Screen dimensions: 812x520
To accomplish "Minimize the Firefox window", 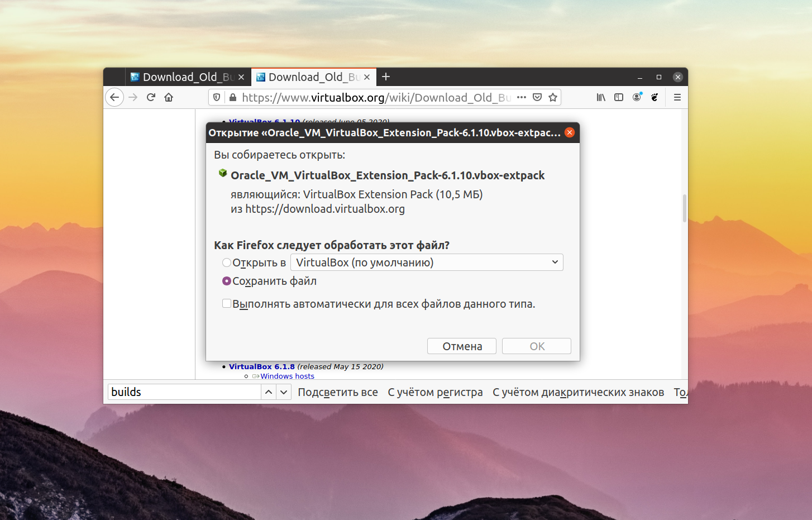I will click(640, 77).
